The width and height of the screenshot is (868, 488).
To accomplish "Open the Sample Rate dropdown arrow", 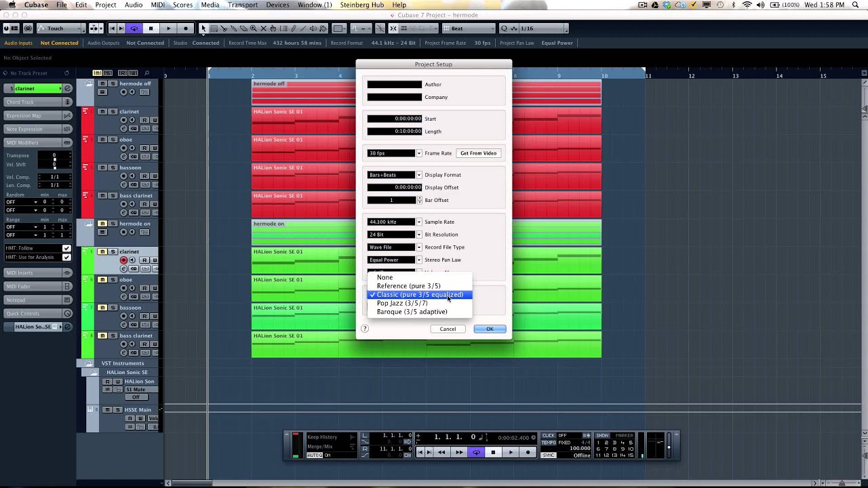I will point(419,222).
